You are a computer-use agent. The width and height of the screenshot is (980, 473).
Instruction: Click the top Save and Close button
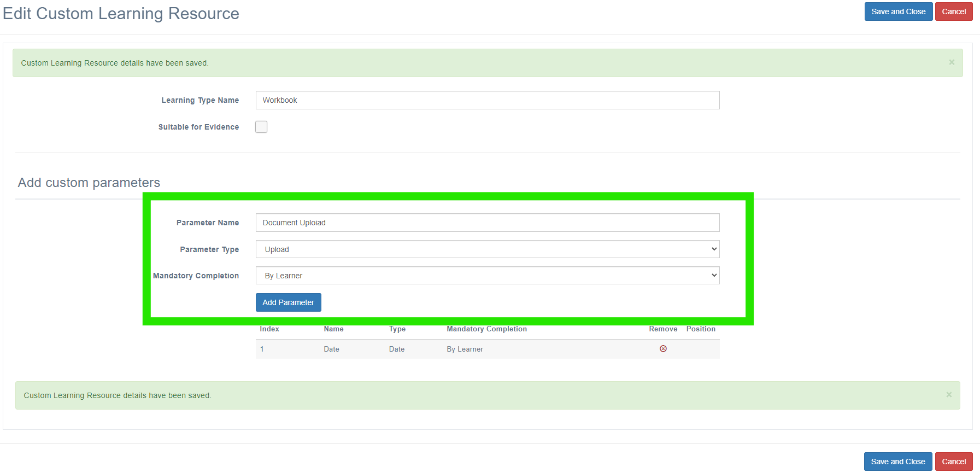(899, 11)
